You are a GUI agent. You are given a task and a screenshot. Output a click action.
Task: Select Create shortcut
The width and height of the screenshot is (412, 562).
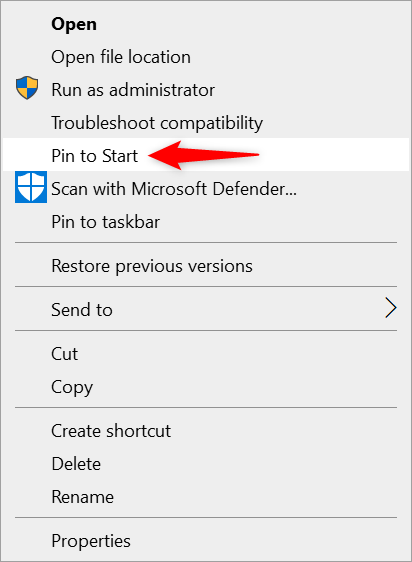(206, 431)
